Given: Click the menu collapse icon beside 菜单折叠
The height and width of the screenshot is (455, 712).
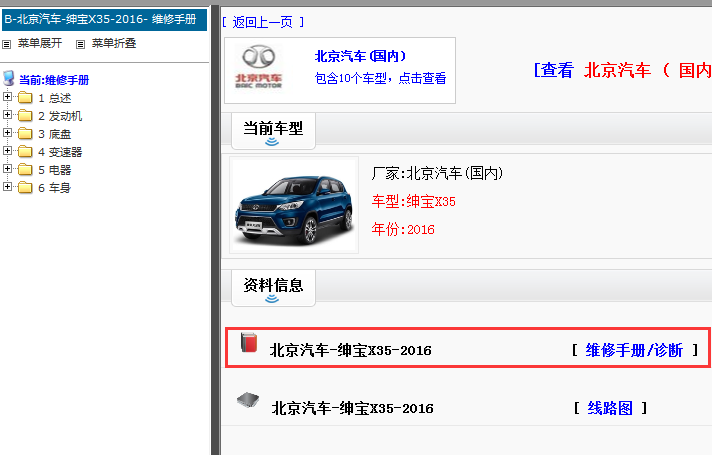Looking at the screenshot, I should click(80, 44).
